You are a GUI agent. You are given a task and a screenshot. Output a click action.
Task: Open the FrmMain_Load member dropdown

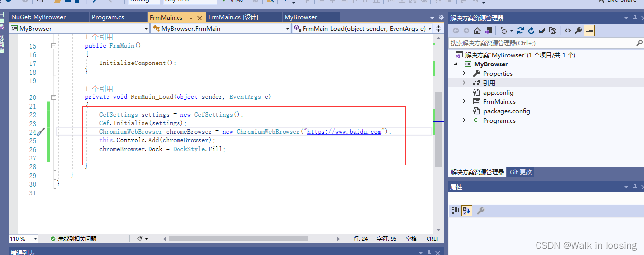click(x=430, y=29)
